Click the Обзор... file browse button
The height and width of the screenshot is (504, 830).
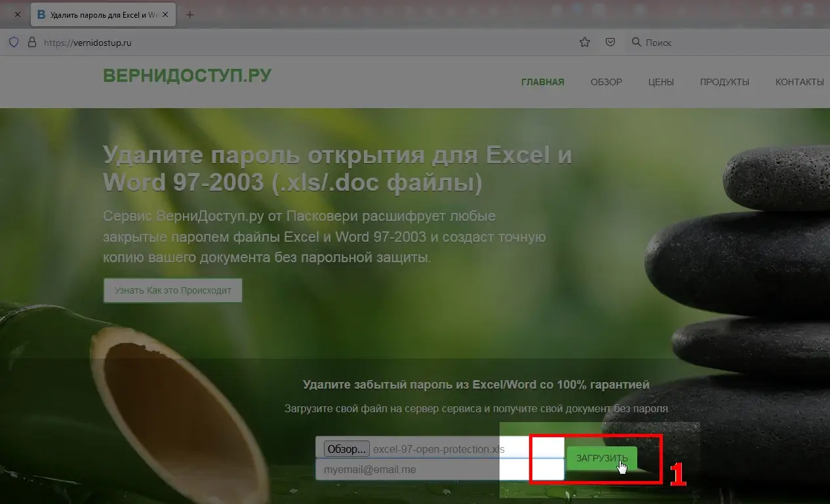coord(346,449)
